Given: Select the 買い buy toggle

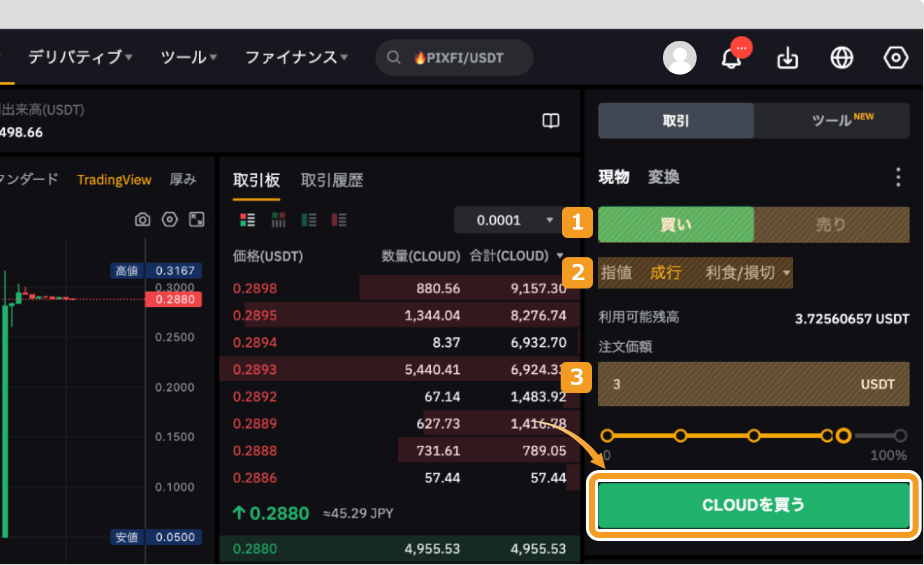Looking at the screenshot, I should pyautogui.click(x=676, y=224).
